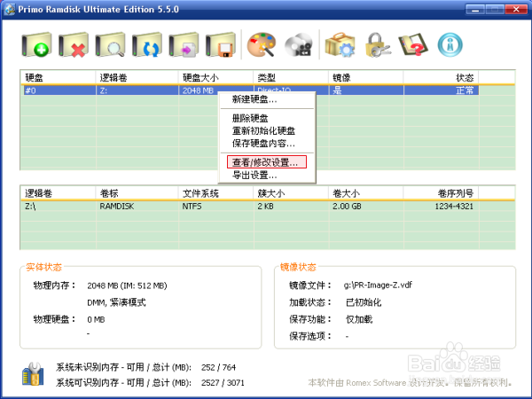Click the 状态 column header

(x=441, y=78)
